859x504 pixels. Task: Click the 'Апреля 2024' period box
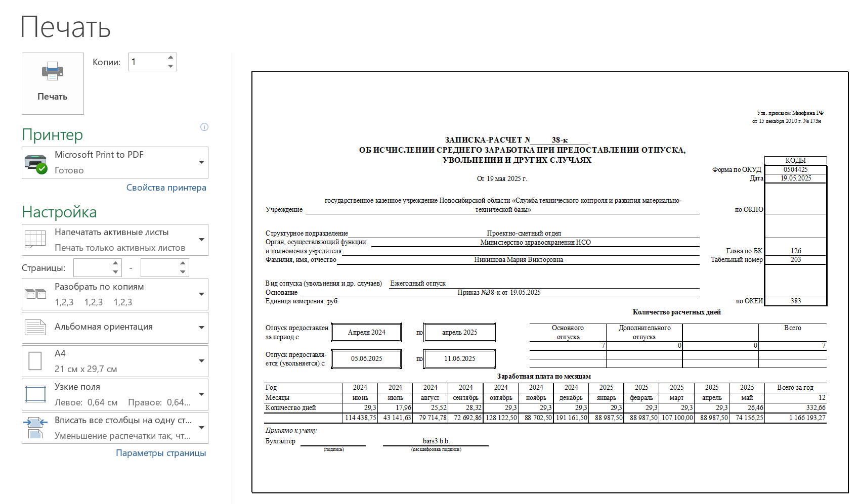pyautogui.click(x=367, y=333)
